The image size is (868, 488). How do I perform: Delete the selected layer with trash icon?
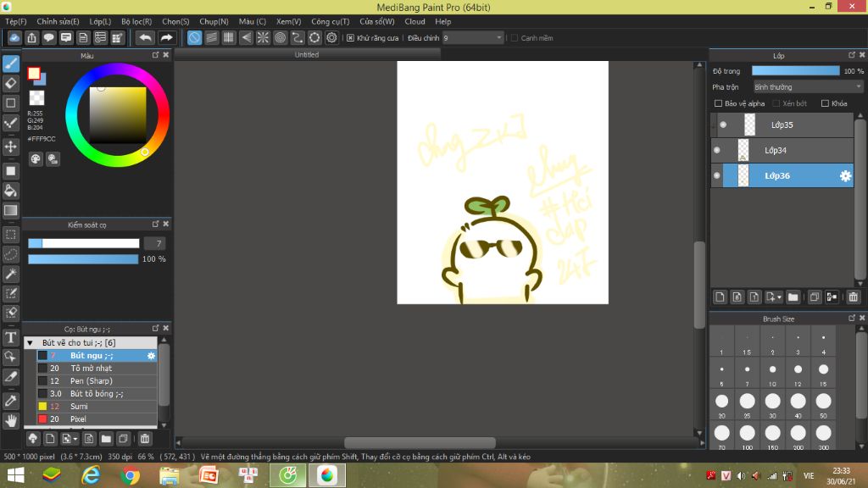[x=853, y=297]
